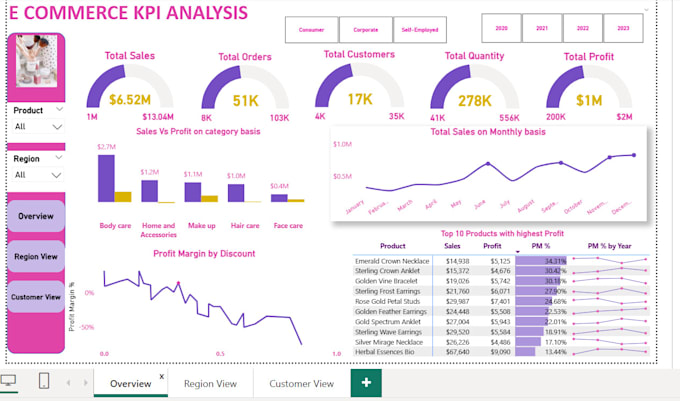
Task: Click the pink marker on discount line
Action: coord(178,284)
